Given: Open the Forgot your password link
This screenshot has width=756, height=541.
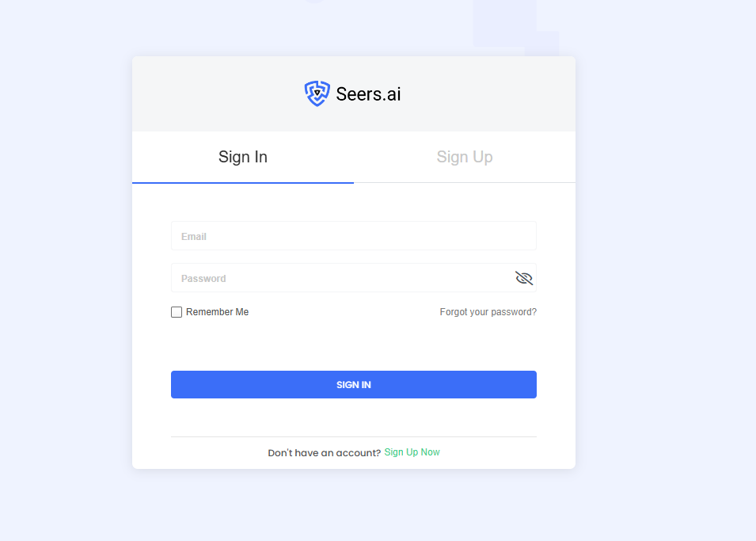Looking at the screenshot, I should 488,312.
